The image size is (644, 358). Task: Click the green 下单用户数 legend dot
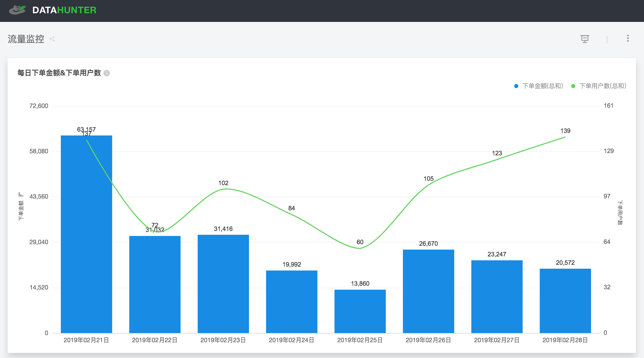click(x=573, y=86)
